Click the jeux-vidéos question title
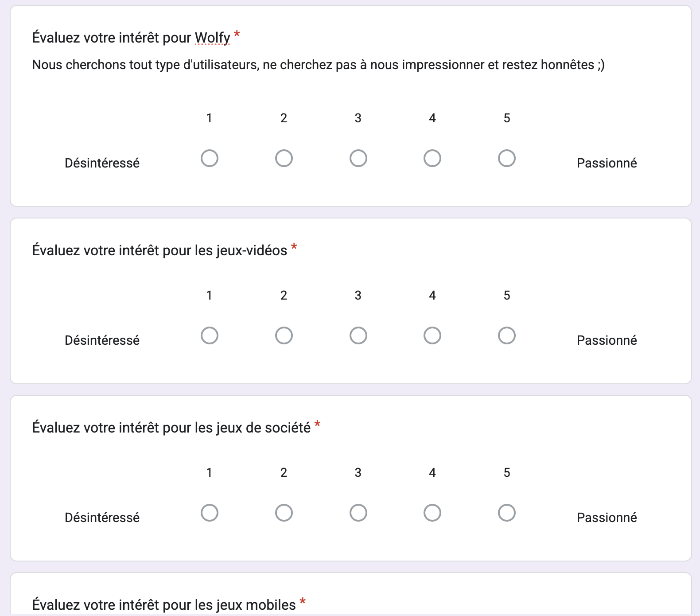This screenshot has height=616, width=700. coord(159,250)
